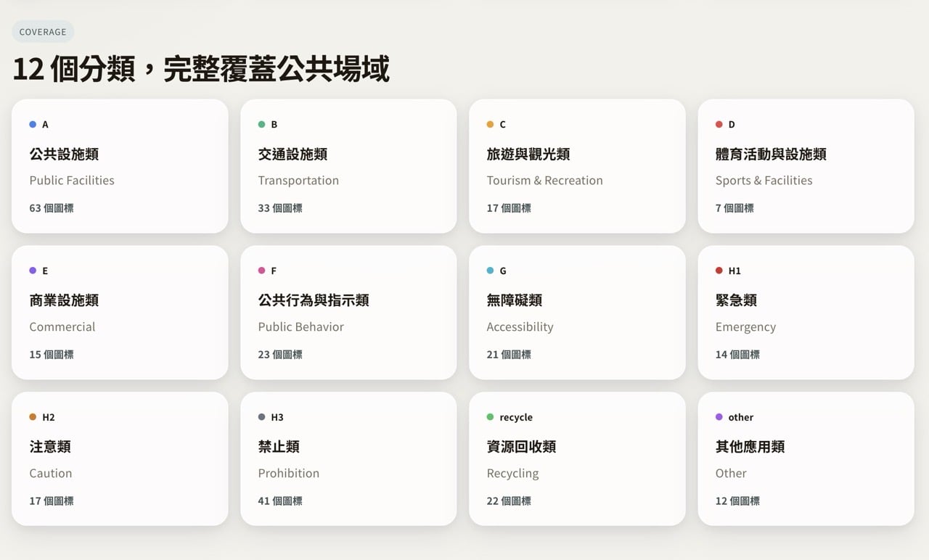The width and height of the screenshot is (929, 560).
Task: Click the H1 label on the Emergency card
Action: [734, 271]
